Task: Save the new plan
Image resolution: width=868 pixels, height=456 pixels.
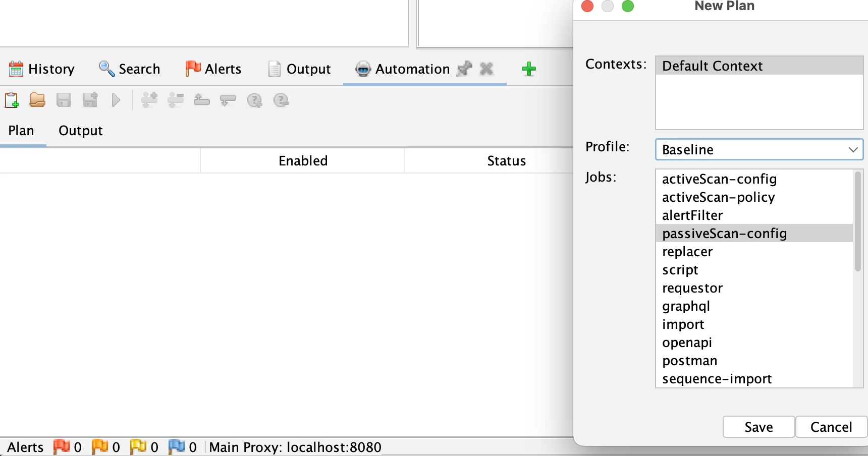Action: 758,427
